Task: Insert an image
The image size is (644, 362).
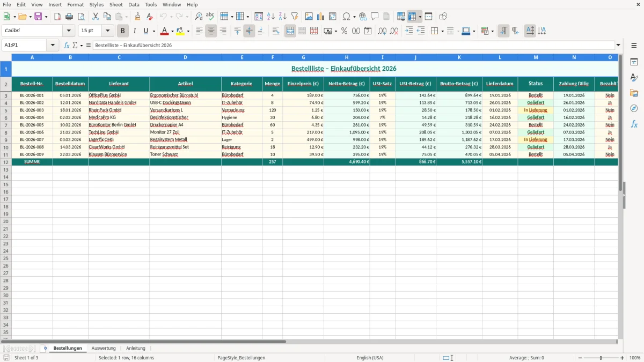Action: (309, 17)
